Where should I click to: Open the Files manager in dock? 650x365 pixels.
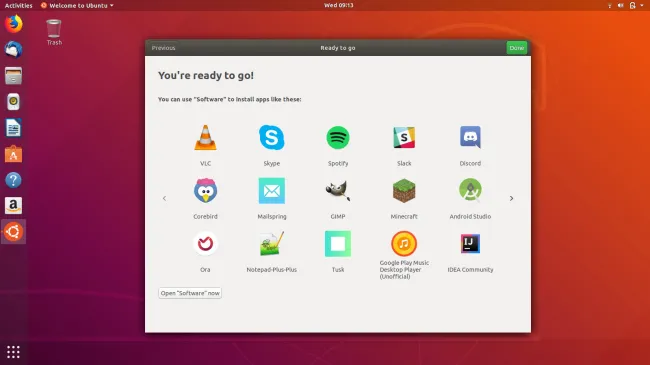click(13, 76)
